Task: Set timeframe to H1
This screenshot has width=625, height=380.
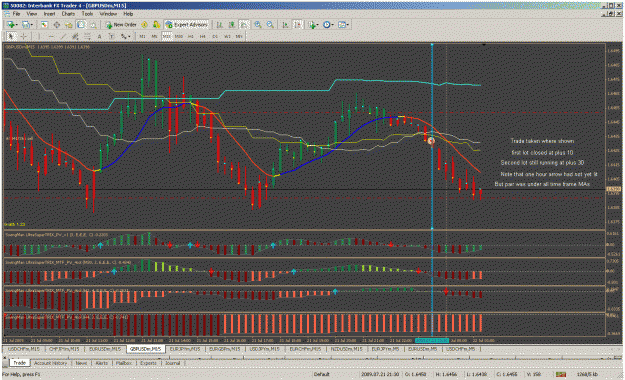Action: click(x=191, y=36)
